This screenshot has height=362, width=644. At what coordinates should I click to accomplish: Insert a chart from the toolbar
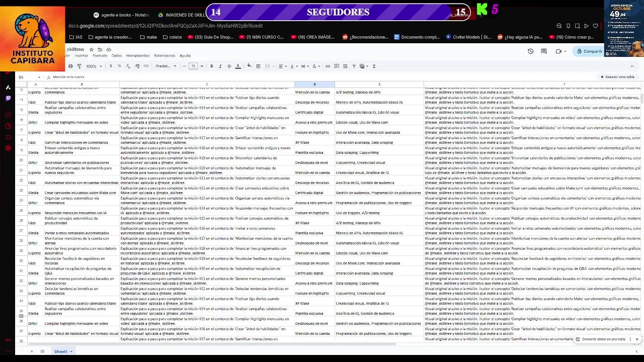click(345, 66)
